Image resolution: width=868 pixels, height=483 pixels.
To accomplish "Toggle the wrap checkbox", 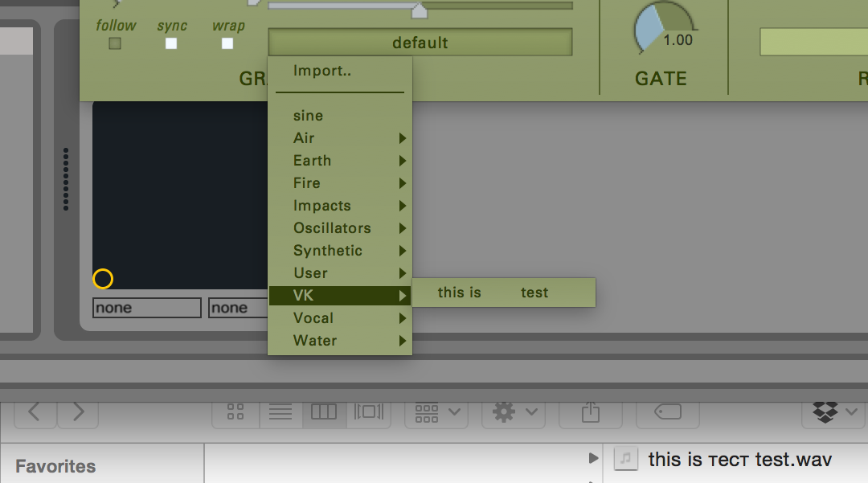I will point(227,43).
